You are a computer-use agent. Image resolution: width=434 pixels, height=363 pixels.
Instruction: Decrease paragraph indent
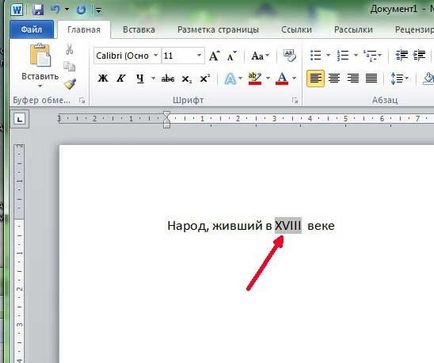click(401, 55)
